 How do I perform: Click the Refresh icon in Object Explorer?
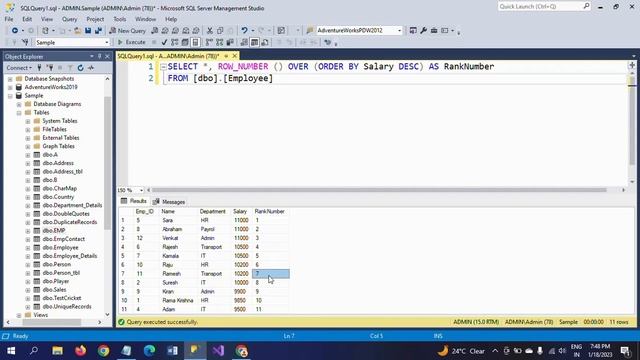pos(80,68)
